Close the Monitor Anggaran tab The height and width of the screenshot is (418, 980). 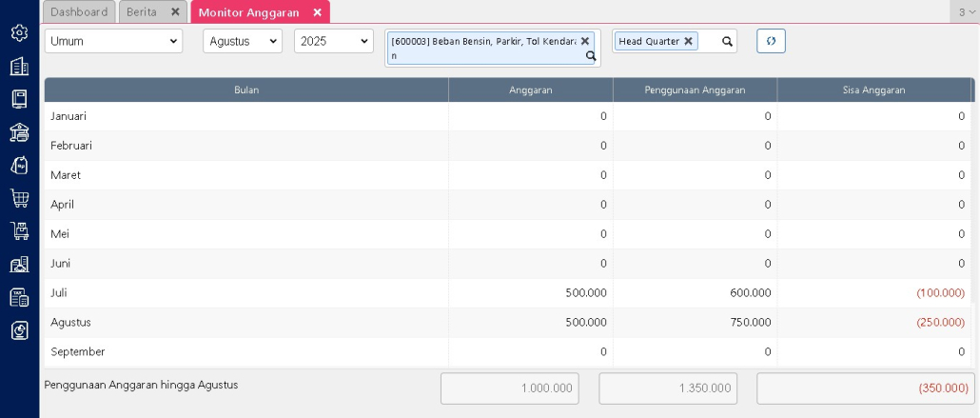317,11
